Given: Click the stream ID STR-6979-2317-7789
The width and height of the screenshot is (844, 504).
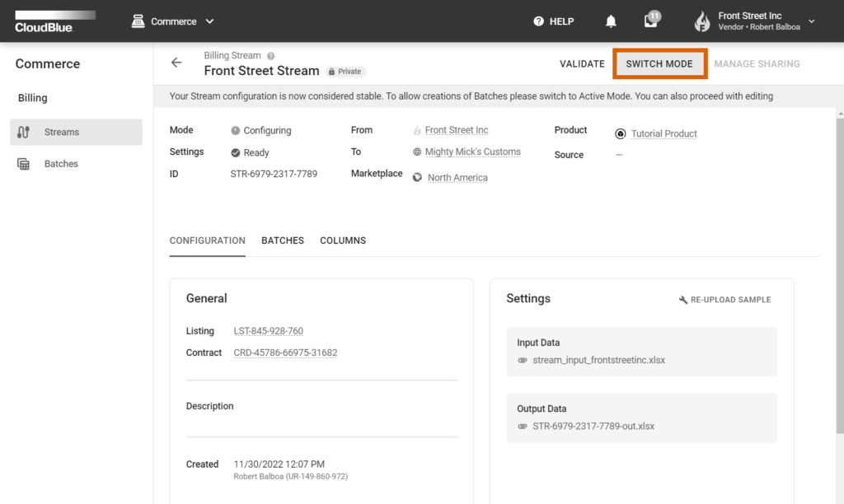Looking at the screenshot, I should [274, 174].
